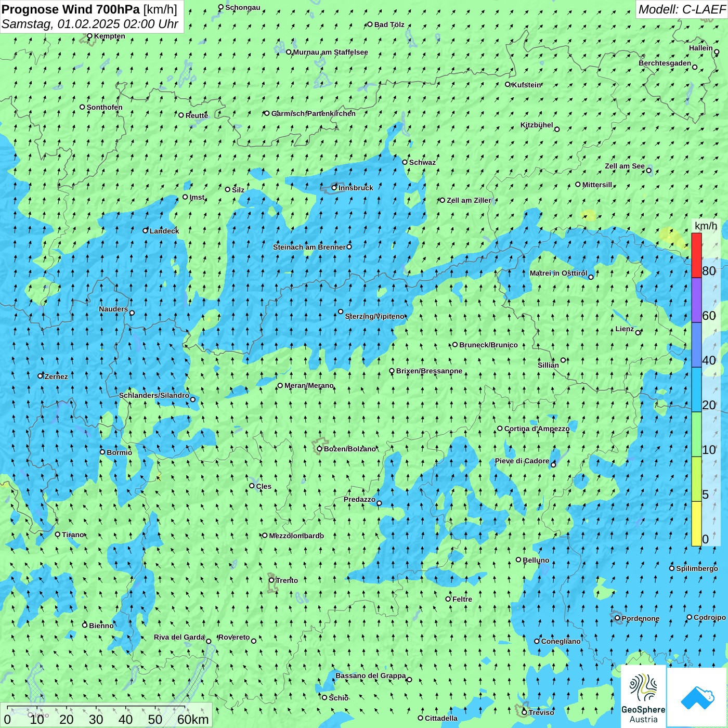Screen dimensions: 728x728
Task: Click the blue cloud app logo
Action: point(697,697)
